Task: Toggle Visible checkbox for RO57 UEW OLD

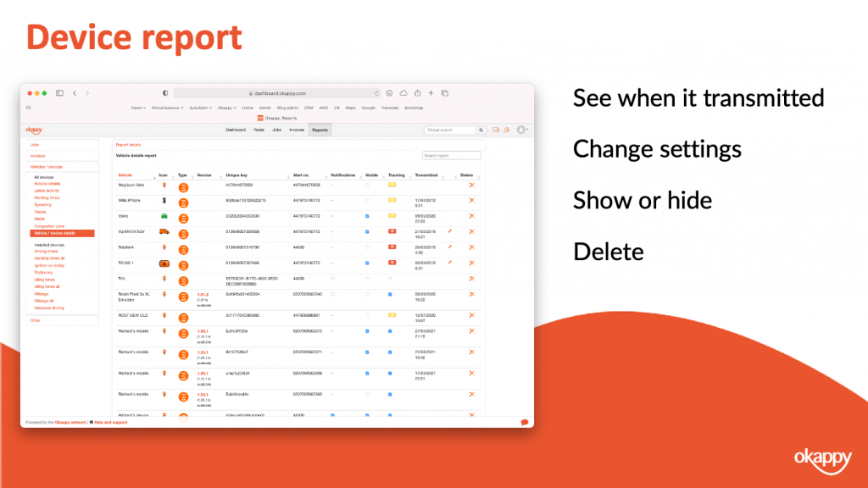Action: click(367, 315)
